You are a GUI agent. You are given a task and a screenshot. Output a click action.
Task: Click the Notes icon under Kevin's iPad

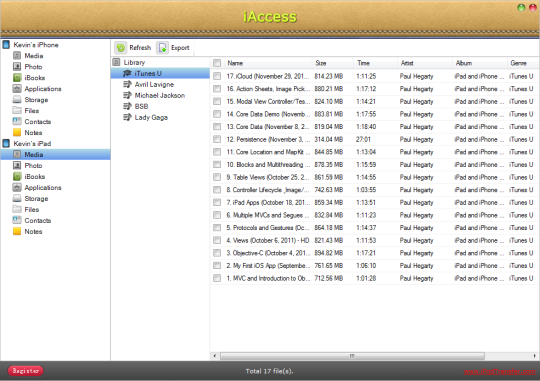[17, 231]
